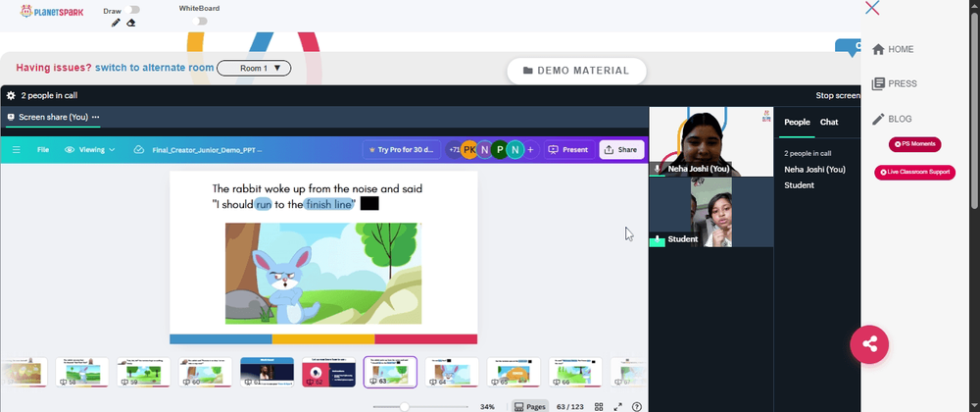The height and width of the screenshot is (412, 980).
Task: Toggle the WhiteBoard switch
Action: pyautogui.click(x=200, y=22)
